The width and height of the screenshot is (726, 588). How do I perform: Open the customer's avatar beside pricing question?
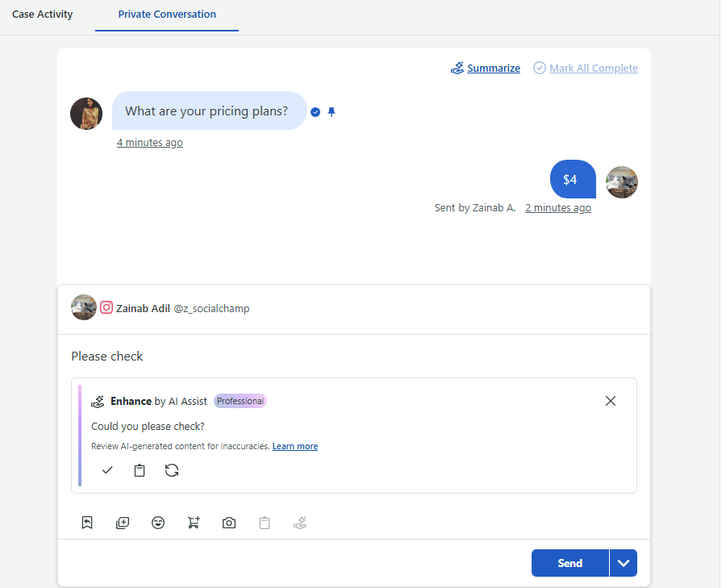coord(86,114)
